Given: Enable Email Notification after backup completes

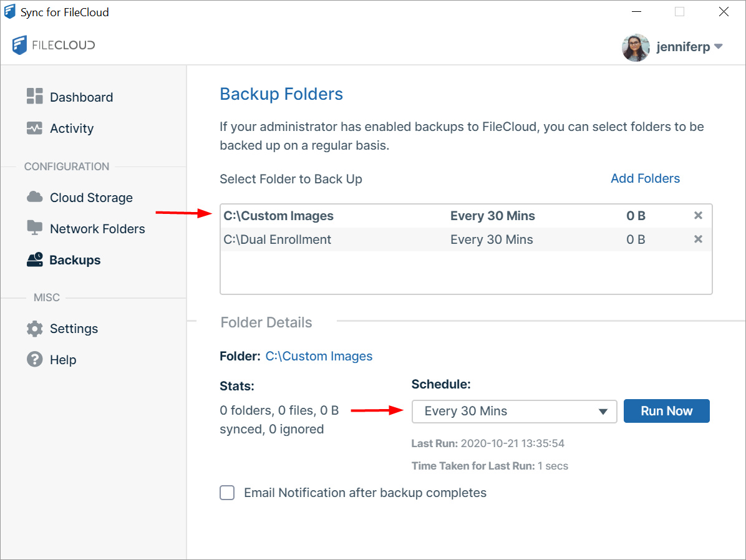Looking at the screenshot, I should point(228,493).
